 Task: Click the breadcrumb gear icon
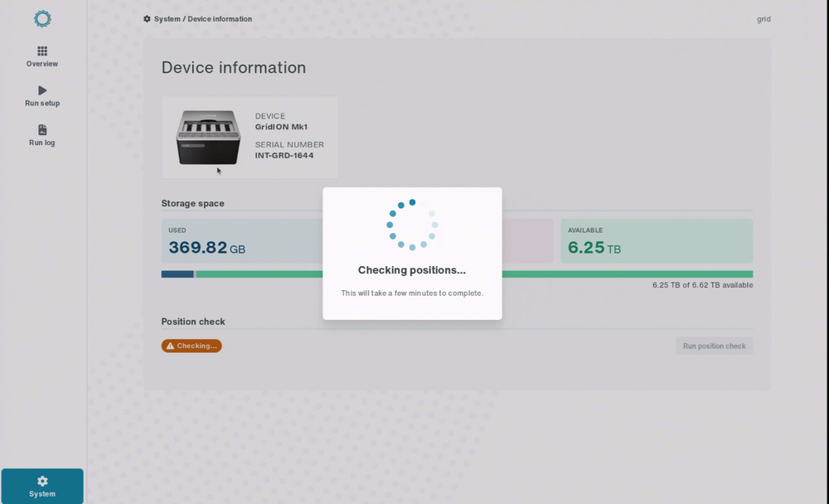click(147, 18)
